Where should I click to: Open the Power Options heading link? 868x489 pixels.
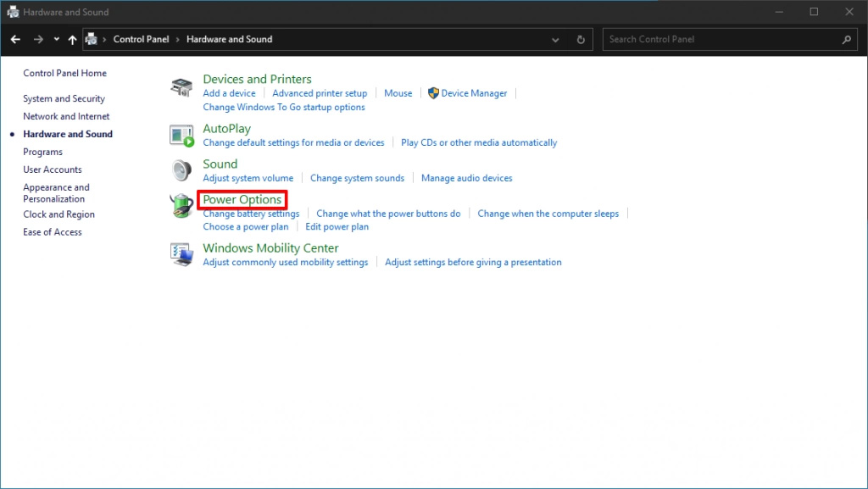click(242, 200)
